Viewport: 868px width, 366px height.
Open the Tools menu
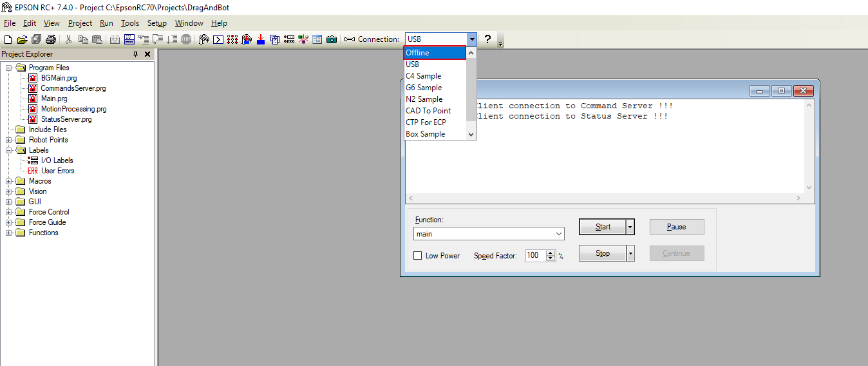129,23
